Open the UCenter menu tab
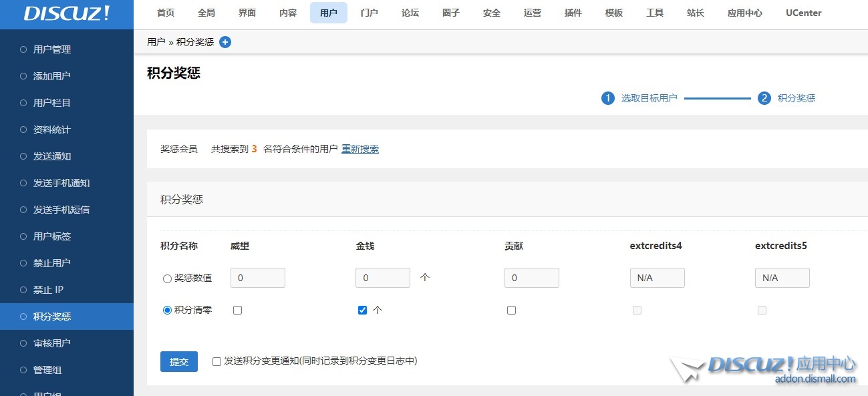This screenshot has height=396, width=868. [803, 13]
